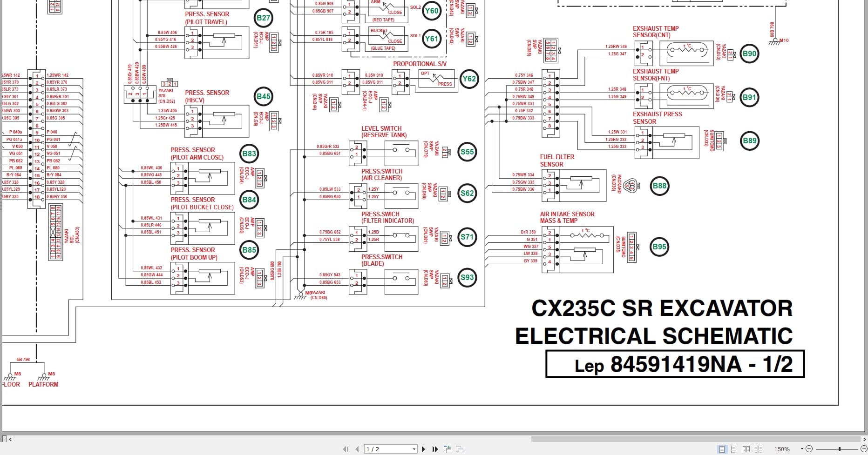Jump to the first page
The width and height of the screenshot is (868, 455).
pyautogui.click(x=345, y=448)
